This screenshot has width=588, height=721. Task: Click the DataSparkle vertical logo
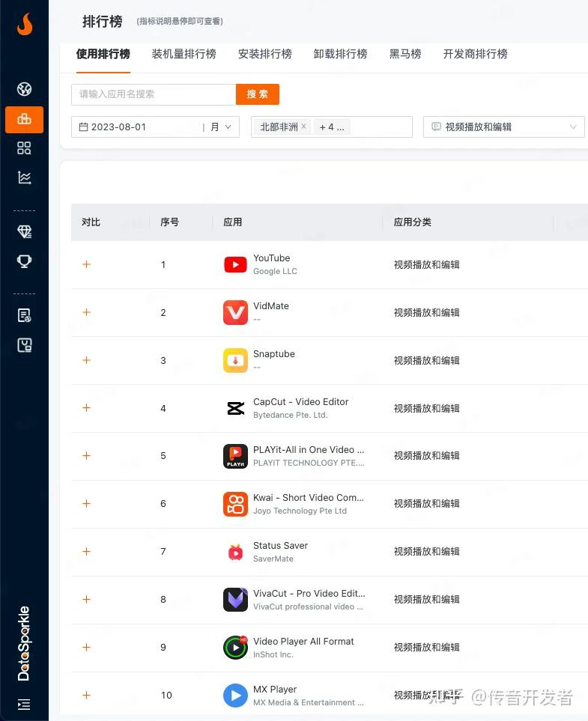click(x=24, y=644)
